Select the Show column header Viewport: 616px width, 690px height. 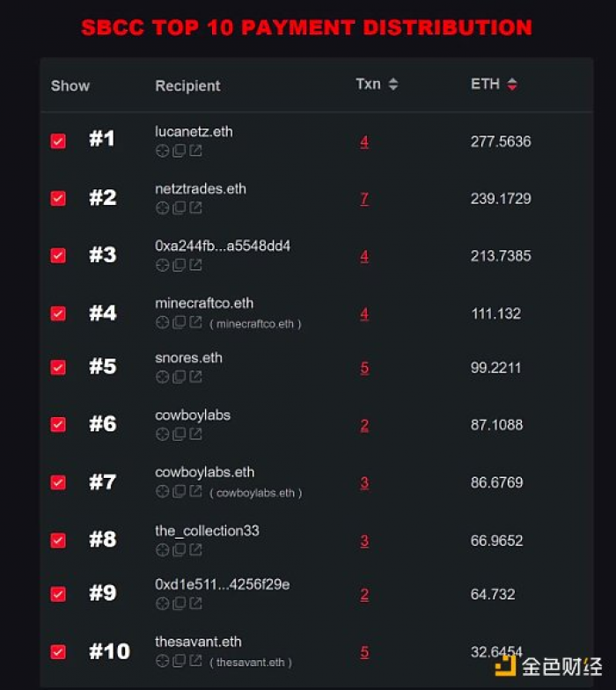70,85
